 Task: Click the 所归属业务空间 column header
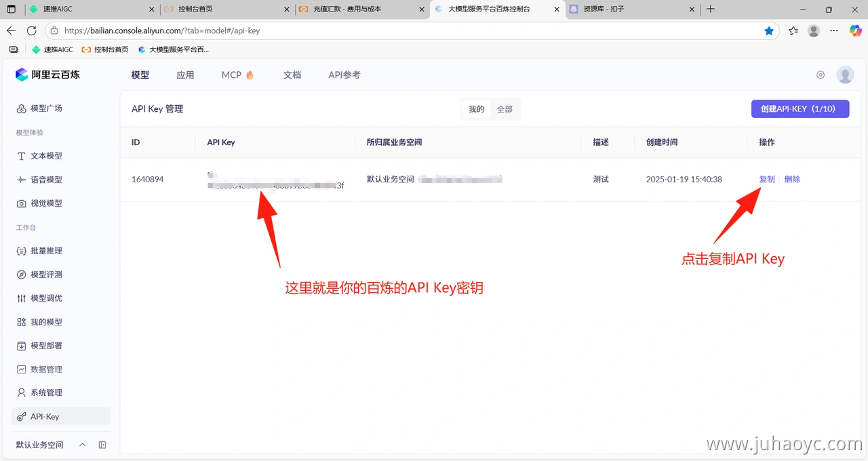coord(394,142)
